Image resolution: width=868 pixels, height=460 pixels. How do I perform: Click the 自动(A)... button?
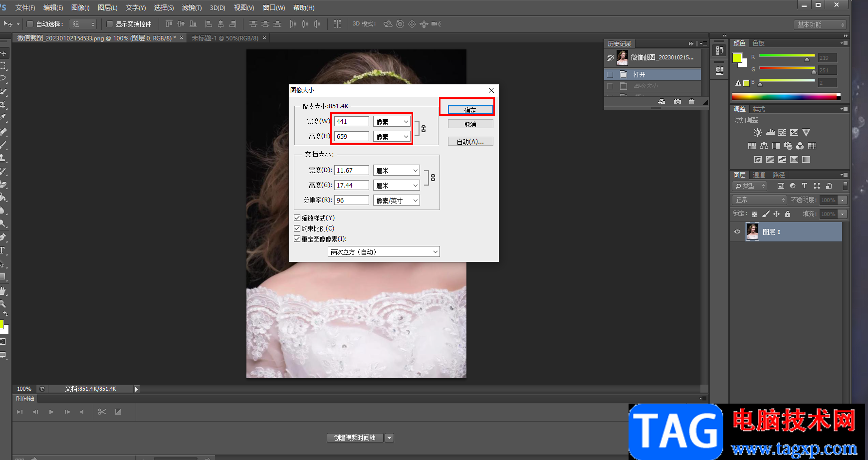point(470,142)
